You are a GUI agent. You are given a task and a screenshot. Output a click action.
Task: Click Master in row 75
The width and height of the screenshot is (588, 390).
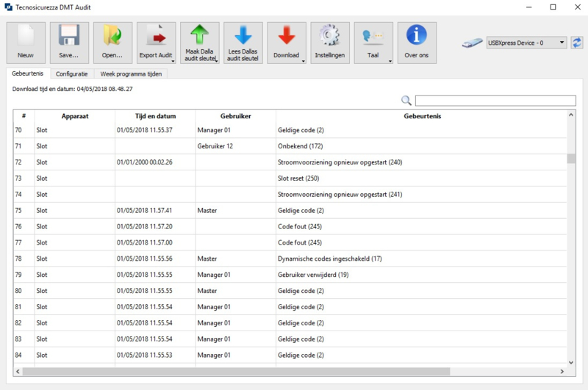pyautogui.click(x=207, y=211)
